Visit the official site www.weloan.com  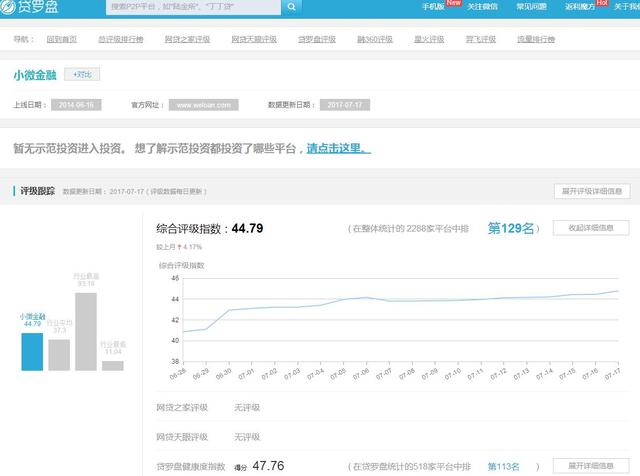click(204, 105)
